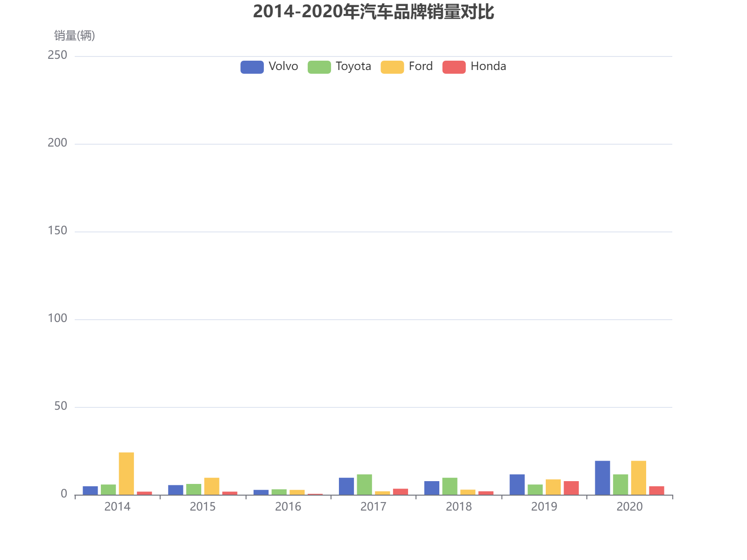
Task: Click the red Honda bar for 2019
Action: coord(570,488)
